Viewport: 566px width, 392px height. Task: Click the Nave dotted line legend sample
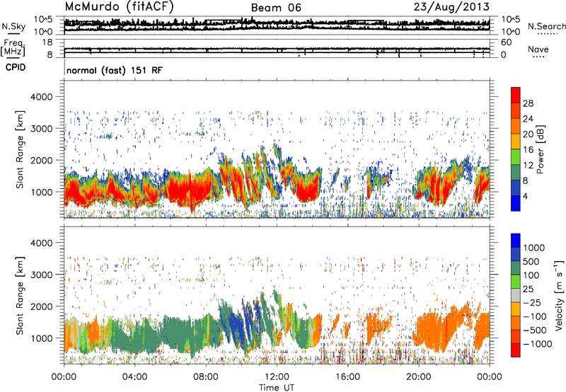tap(538, 57)
